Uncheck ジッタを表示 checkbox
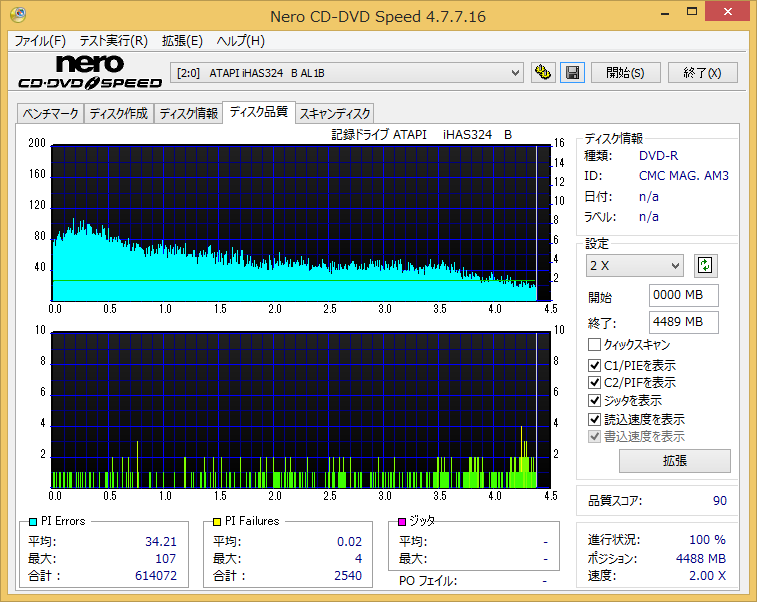Screen dimensions: 757x602 594,400
